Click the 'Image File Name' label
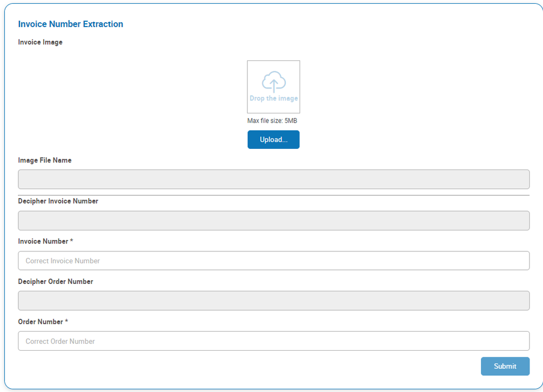The height and width of the screenshot is (392, 543). click(45, 160)
